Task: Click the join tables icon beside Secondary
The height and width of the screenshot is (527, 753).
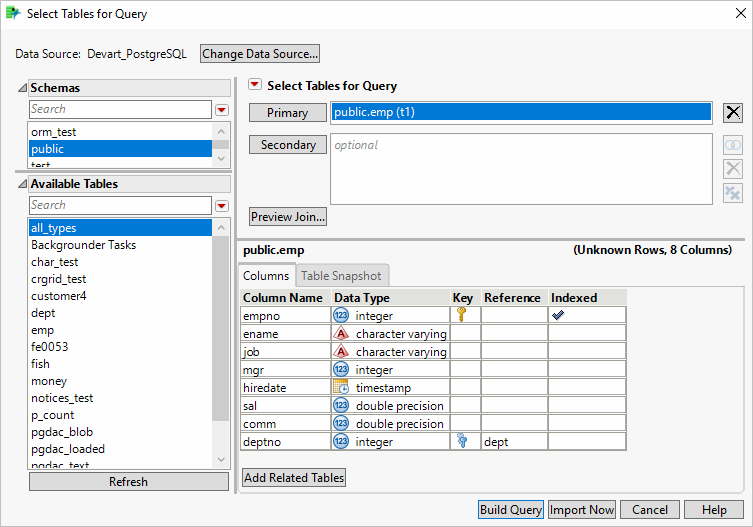Action: click(x=733, y=145)
